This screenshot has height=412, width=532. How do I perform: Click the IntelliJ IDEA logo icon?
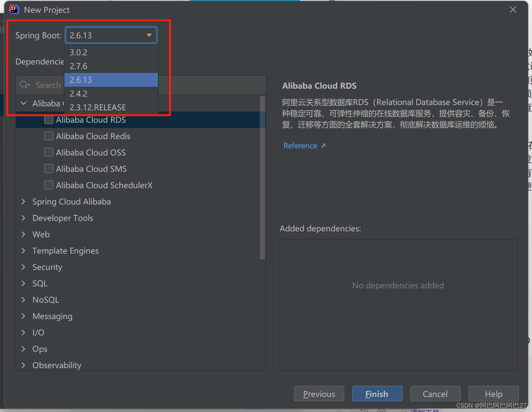point(14,10)
